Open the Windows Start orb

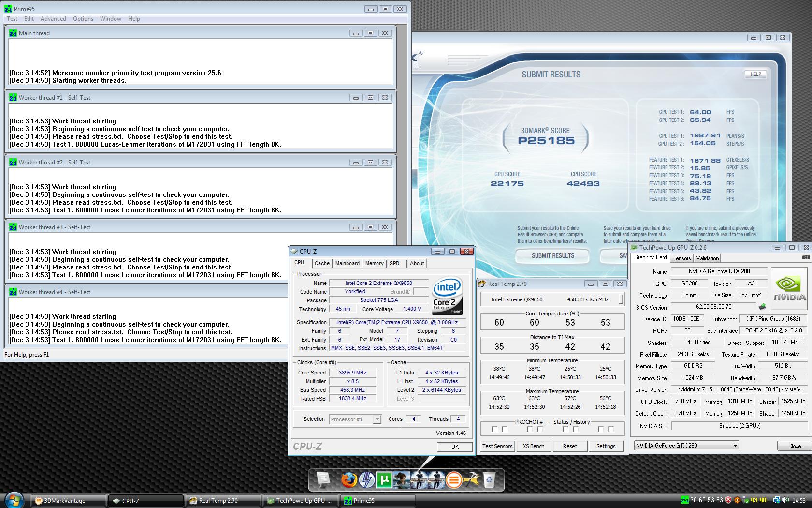point(14,500)
